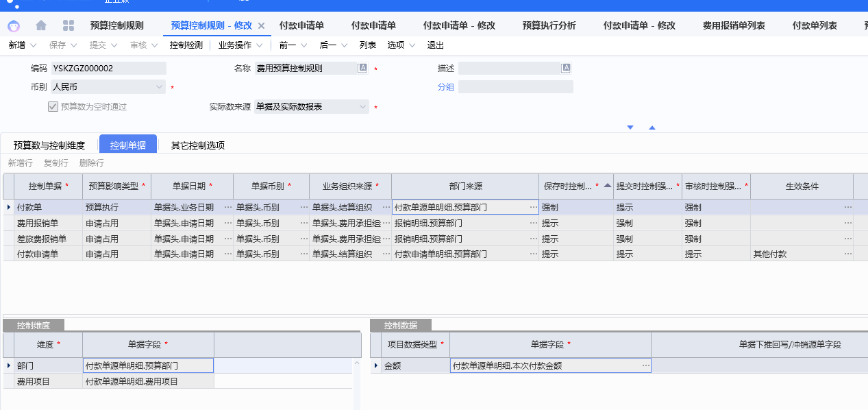
Task: Switch to 付款单列表 tab
Action: coord(815,26)
